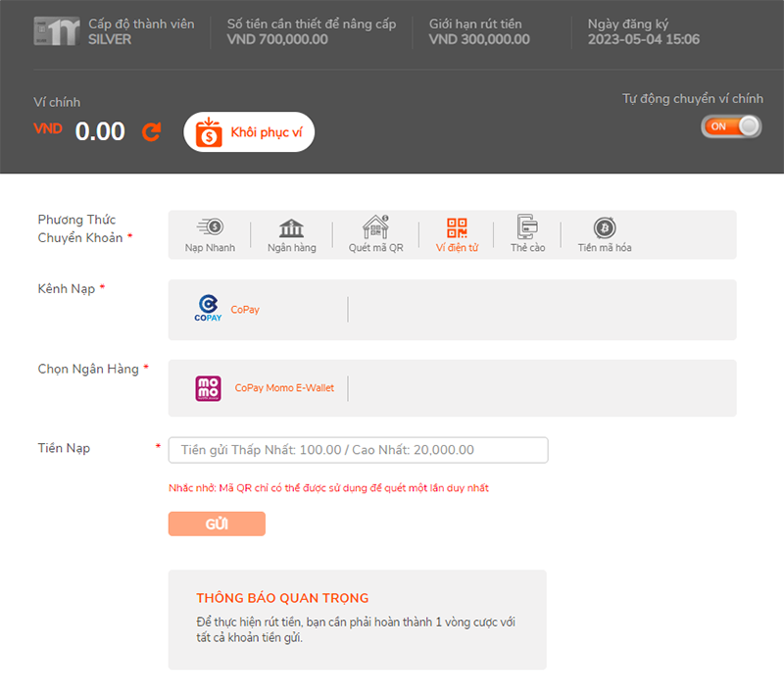784x699 pixels.
Task: Click the GỬI submit button
Action: point(217,524)
